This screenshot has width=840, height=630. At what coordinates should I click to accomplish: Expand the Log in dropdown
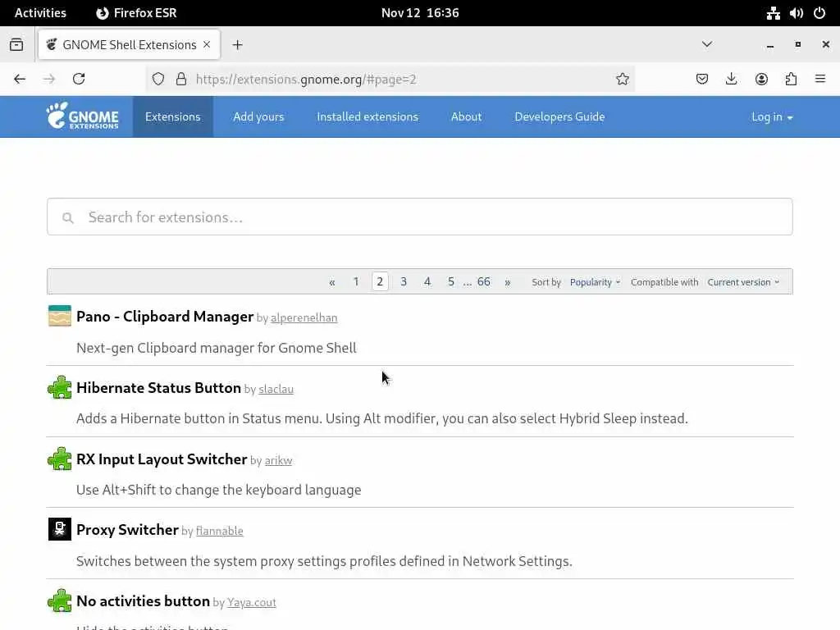coord(772,116)
